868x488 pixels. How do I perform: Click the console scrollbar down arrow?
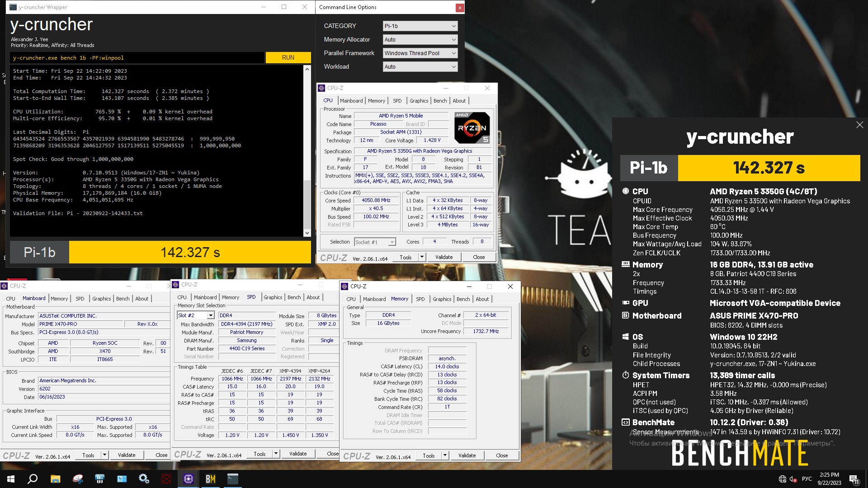(307, 233)
